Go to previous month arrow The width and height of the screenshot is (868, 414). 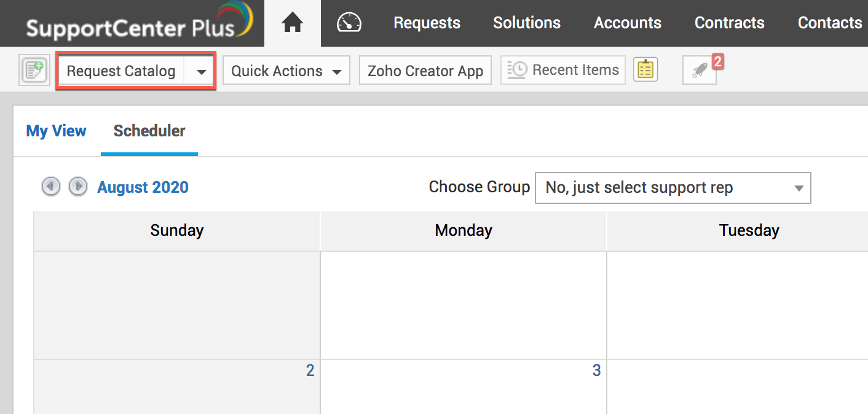51,187
